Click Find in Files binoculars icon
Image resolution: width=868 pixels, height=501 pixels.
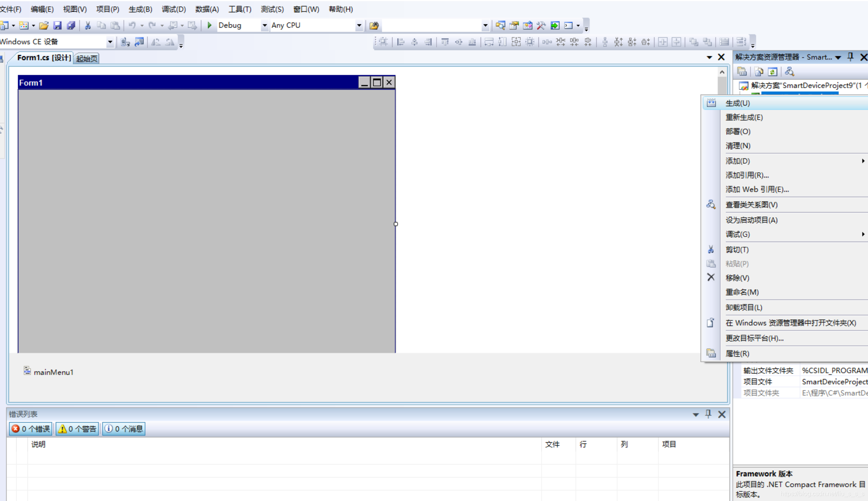point(374,26)
